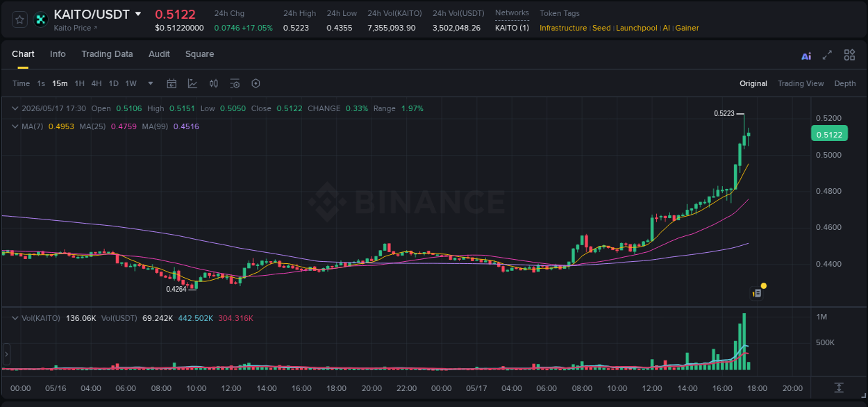Click the 24h change value +17.05%

257,28
